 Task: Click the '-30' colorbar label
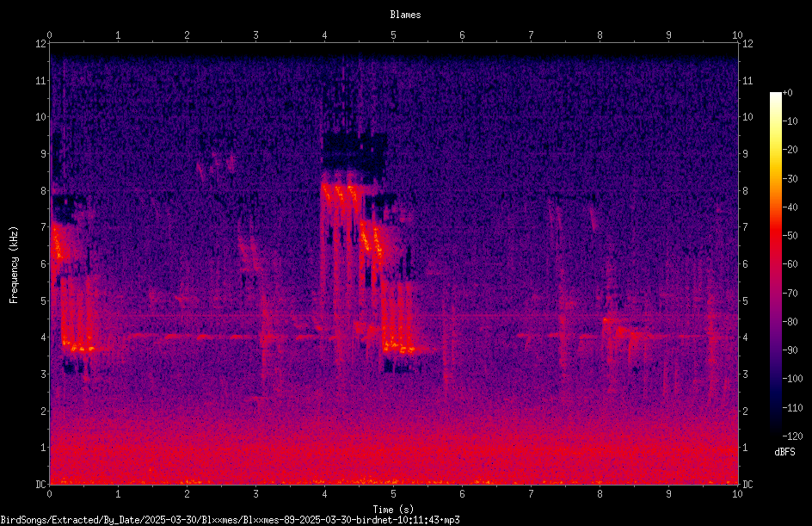tap(790, 179)
